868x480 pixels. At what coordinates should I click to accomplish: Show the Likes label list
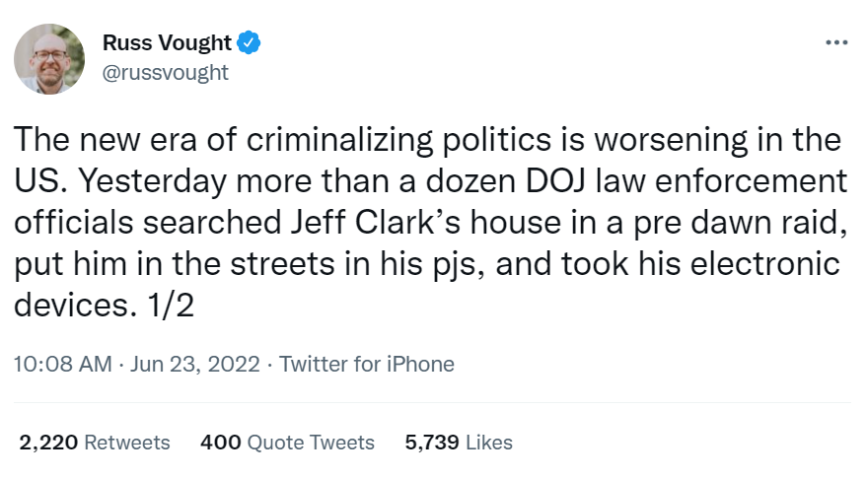pos(488,443)
